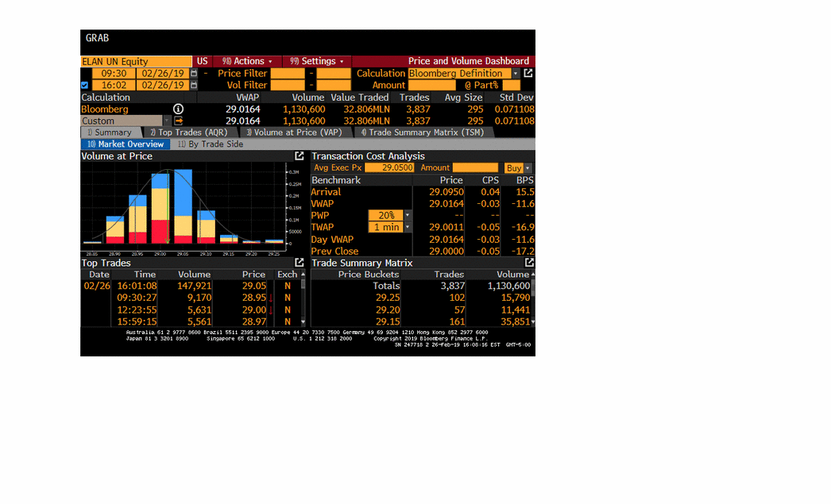Viewport: 831px width, 504px height.
Task: Toggle the checkbox beside 16:02 end time
Action: tap(85, 85)
